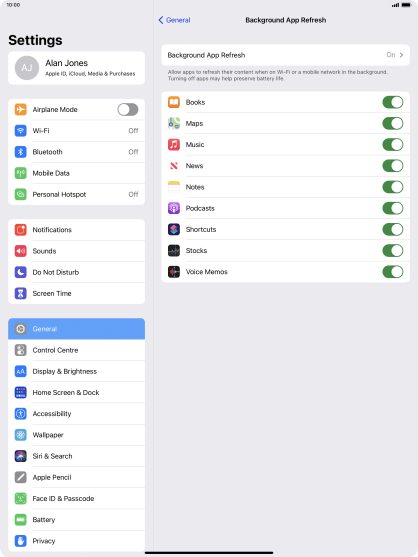Tap the Bluetooth icon in sidebar

tap(21, 152)
